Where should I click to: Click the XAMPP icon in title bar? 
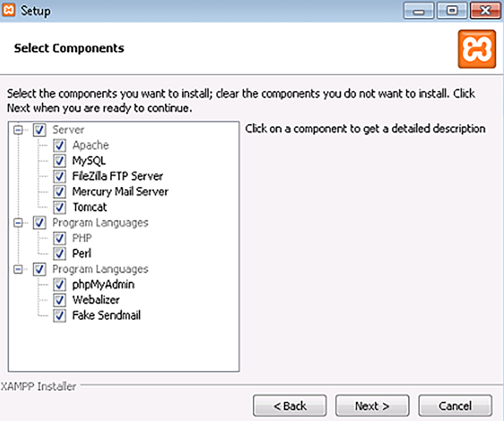pyautogui.click(x=8, y=10)
